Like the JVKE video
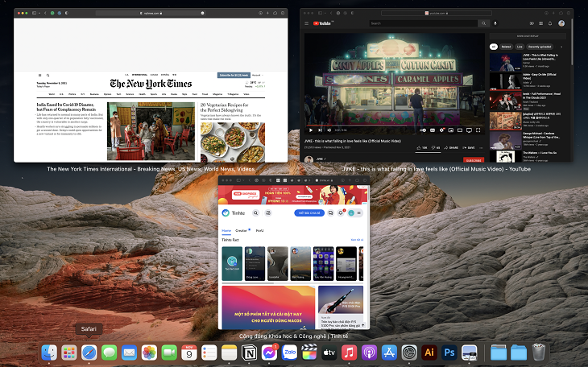Viewport: 588px width, 367px height. (422, 148)
